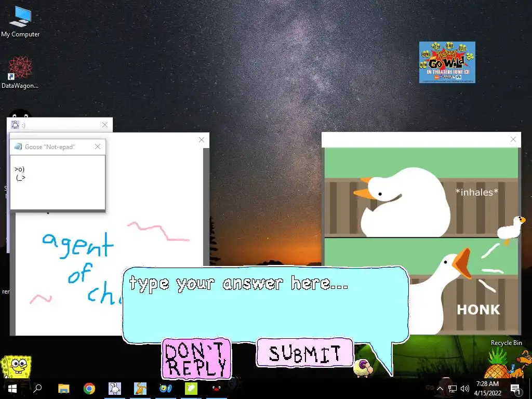Close the 'agent of chaos' drawing window
The height and width of the screenshot is (399, 532).
point(202,140)
